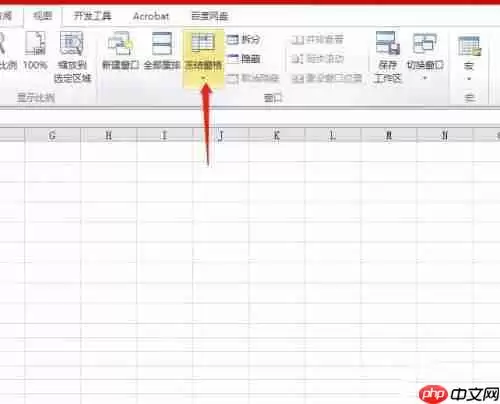The image size is (500, 404).
Task: Click Reset Window Position (重设窗口位置)
Action: (327, 78)
